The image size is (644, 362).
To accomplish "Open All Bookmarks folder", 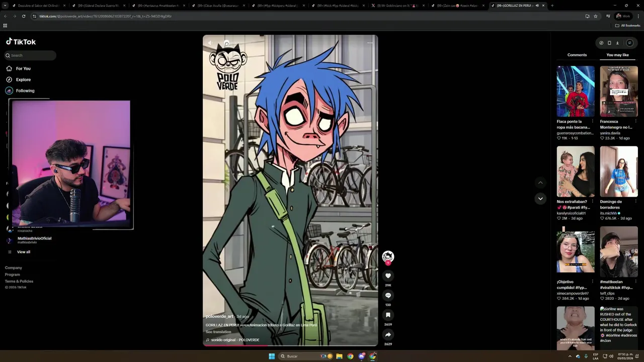I will (x=628, y=26).
